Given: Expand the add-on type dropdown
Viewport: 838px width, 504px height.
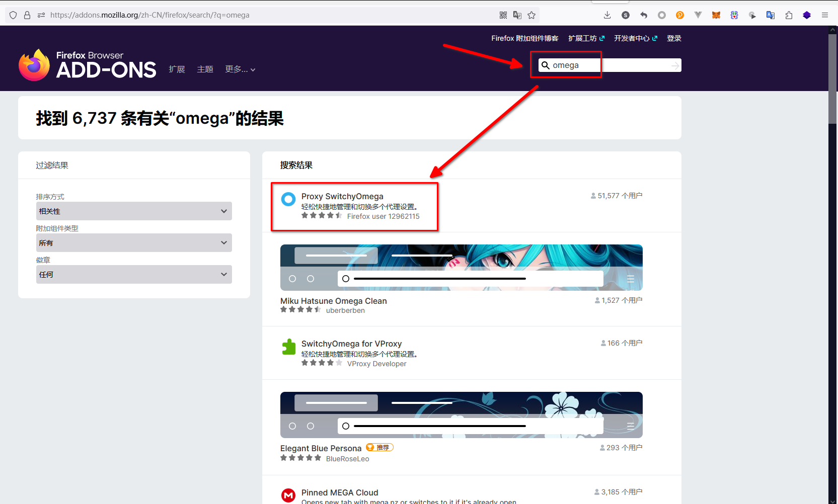Looking at the screenshot, I should [x=134, y=243].
